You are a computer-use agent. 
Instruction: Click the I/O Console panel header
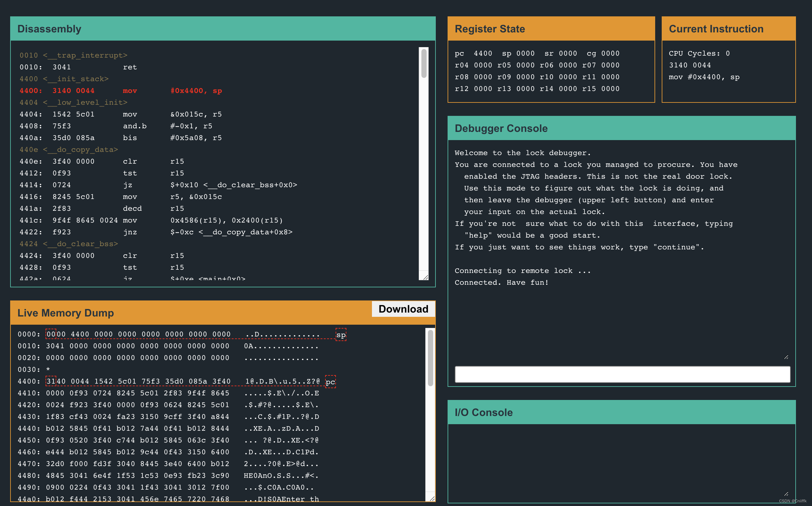(621, 412)
